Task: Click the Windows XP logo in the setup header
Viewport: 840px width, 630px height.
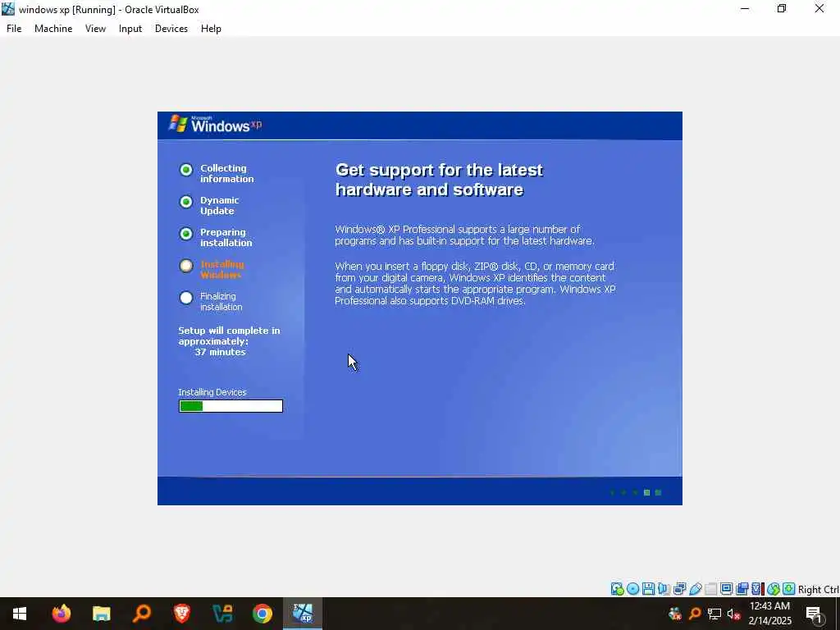Action: coord(216,125)
